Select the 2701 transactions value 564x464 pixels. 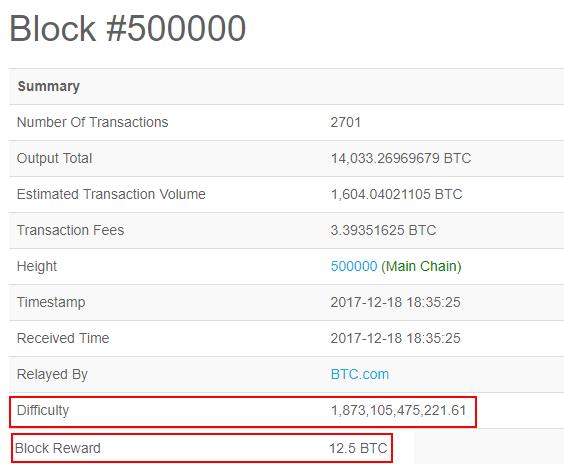pyautogui.click(x=345, y=122)
